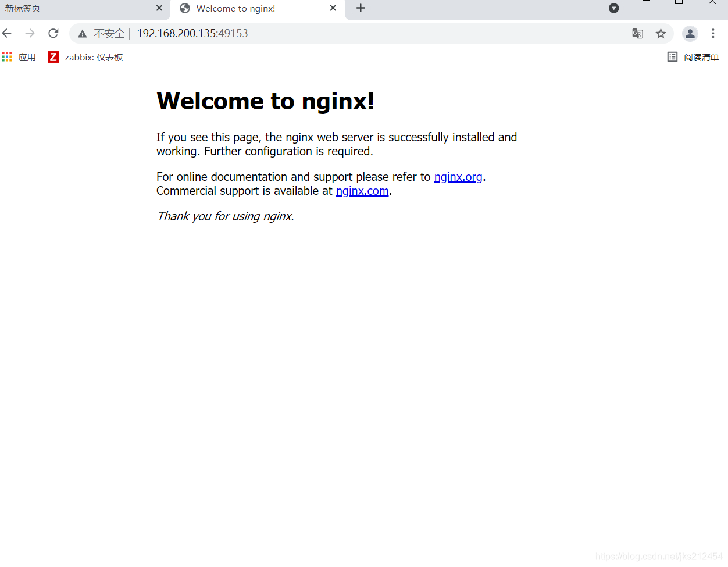
Task: Open the not-secure warning site info
Action: click(x=83, y=34)
